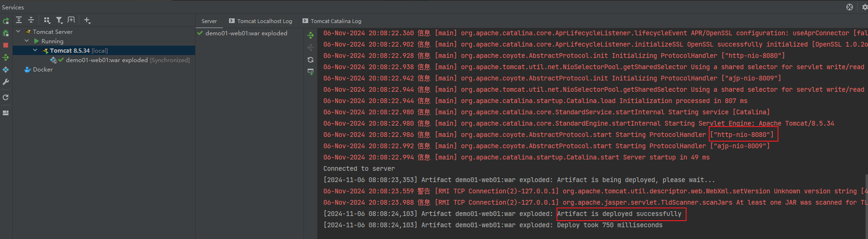Click Open in New Tab icon
Viewport: 868px width, 239px height.
71,20
